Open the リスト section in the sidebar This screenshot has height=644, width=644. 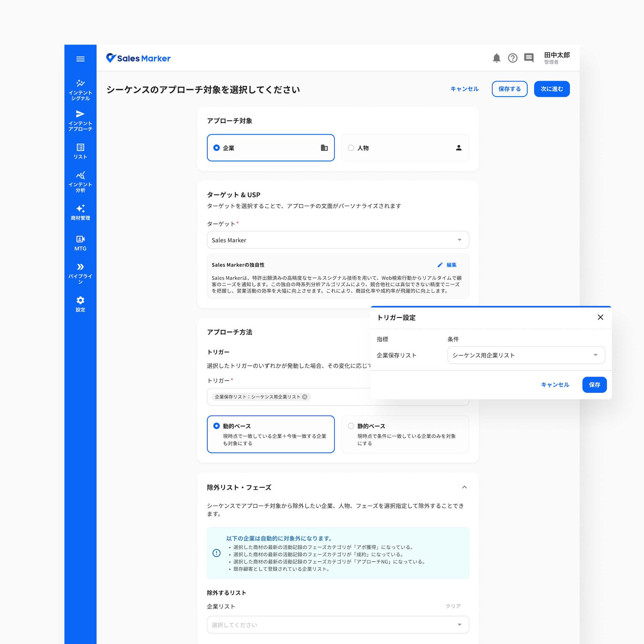[80, 151]
